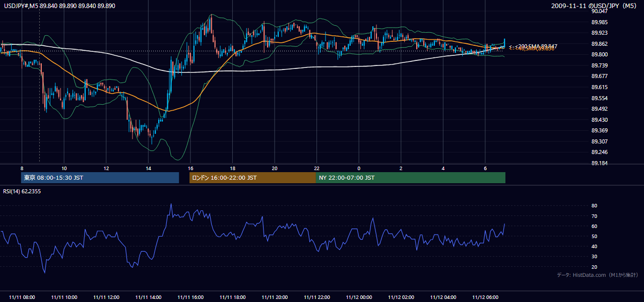The width and height of the screenshot is (644, 302).
Task: Click the 11/12 06:00 date label
Action: tap(485, 297)
